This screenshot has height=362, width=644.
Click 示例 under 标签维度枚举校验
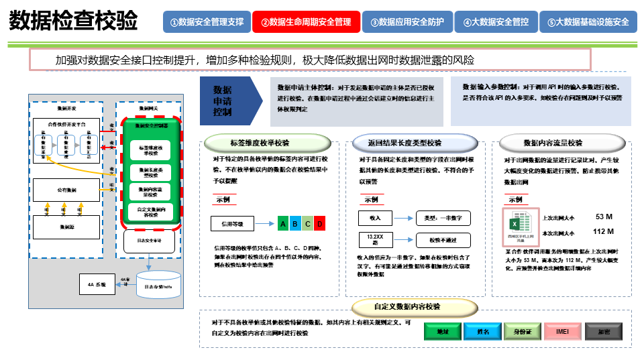[x=223, y=200]
